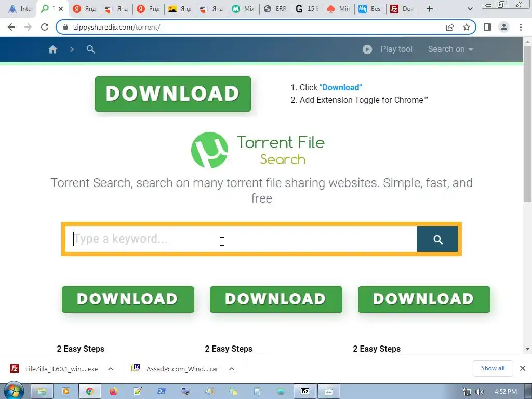Viewport: 532px width, 399px height.
Task: Click the page vertical scrollbar thumb
Action: pyautogui.click(x=528, y=124)
